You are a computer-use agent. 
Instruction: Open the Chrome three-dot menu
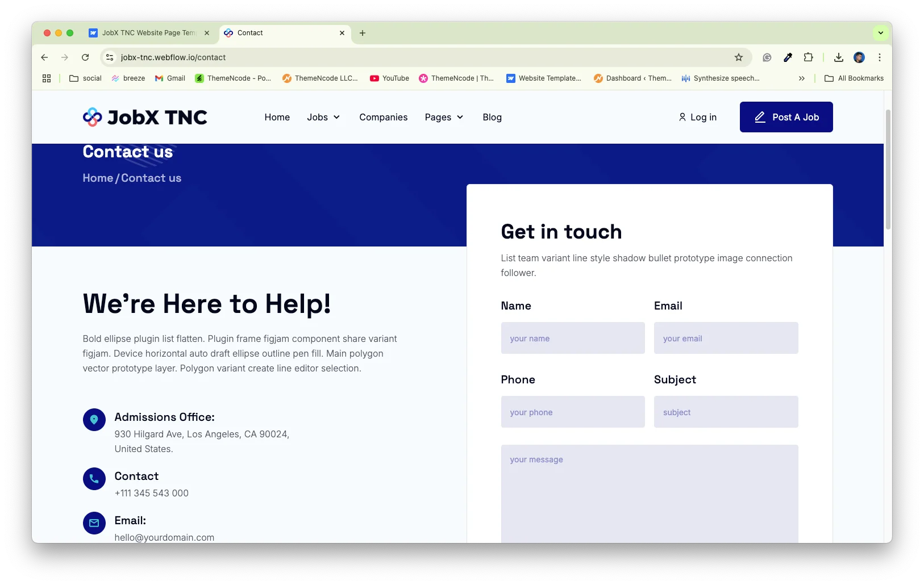point(879,57)
